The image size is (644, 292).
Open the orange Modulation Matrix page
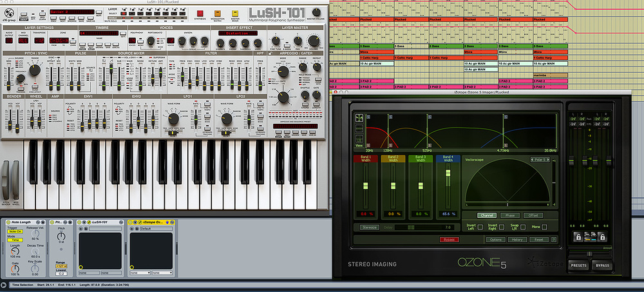click(217, 14)
